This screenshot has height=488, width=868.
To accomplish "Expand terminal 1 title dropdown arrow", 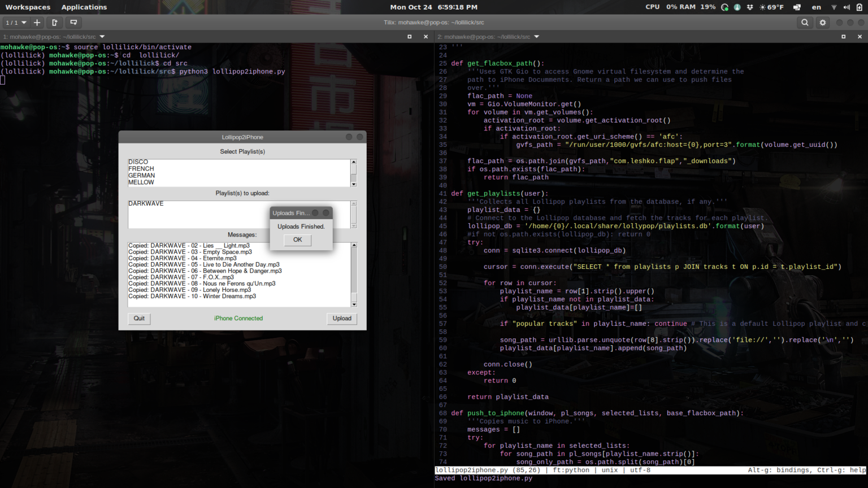I will 102,36.
